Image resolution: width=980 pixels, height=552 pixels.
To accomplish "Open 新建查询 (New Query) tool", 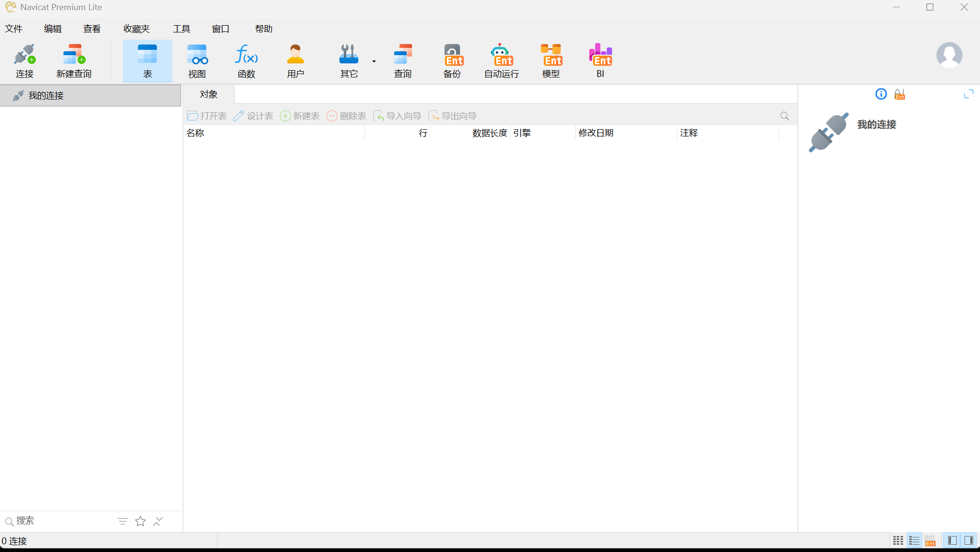I will tap(74, 61).
